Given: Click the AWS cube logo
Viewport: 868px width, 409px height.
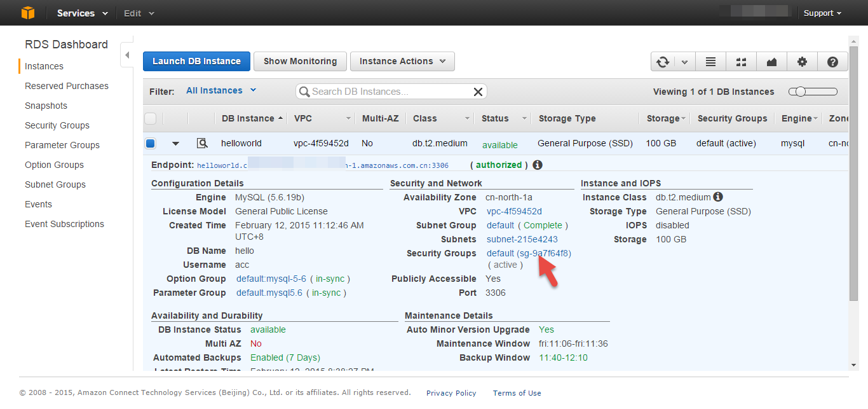Looking at the screenshot, I should (x=28, y=13).
